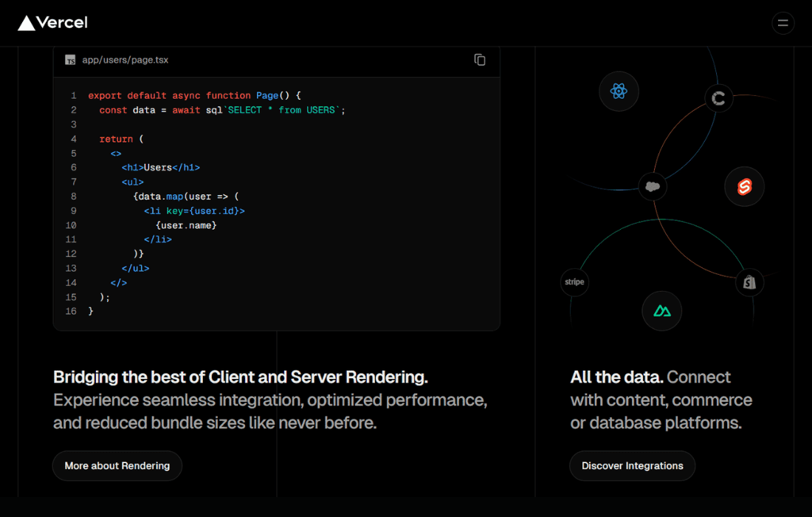Select the Svelte integration icon
This screenshot has height=517, width=812.
click(x=744, y=187)
